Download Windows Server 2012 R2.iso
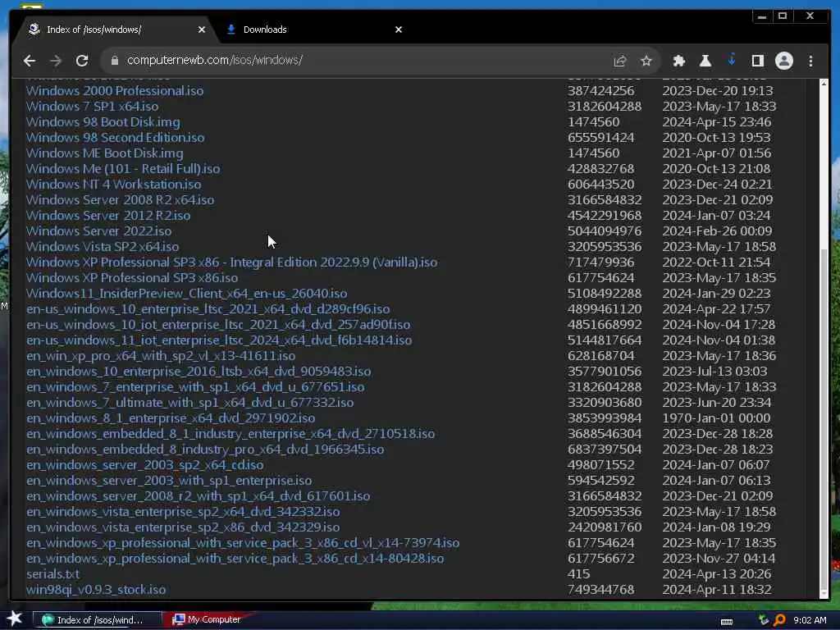 (x=108, y=216)
